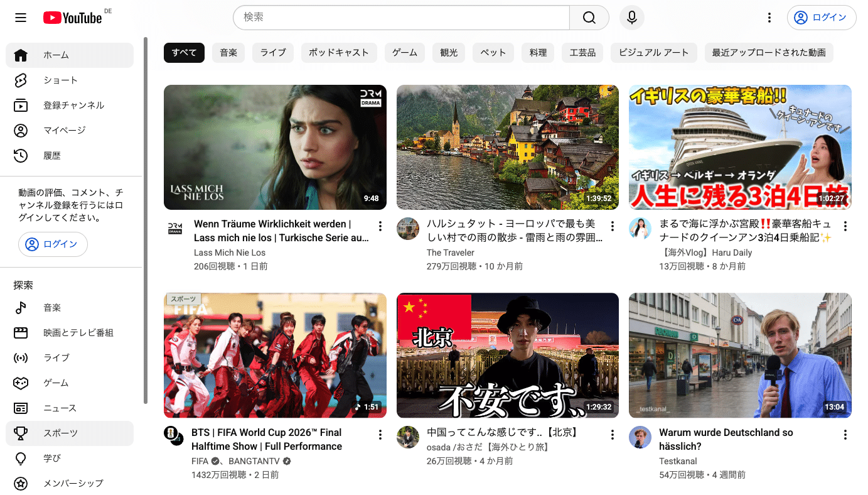Open 映画とテレビ番組 in the sidebar
Image resolution: width=868 pixels, height=495 pixels.
70,333
